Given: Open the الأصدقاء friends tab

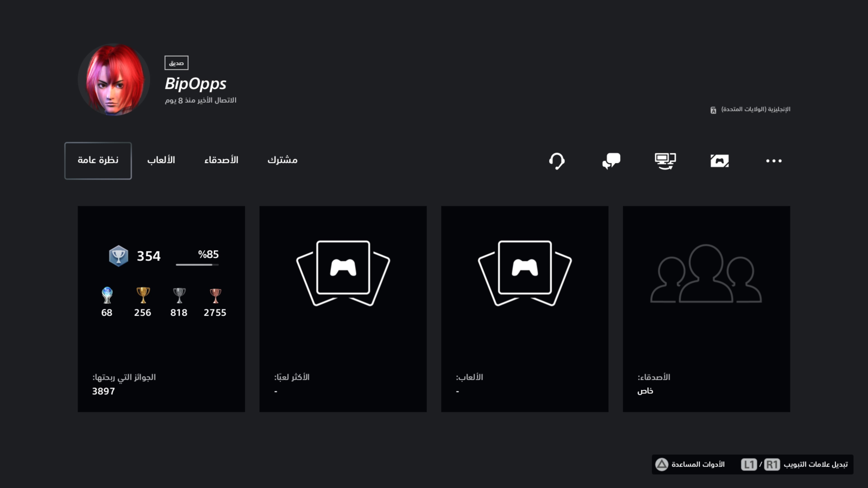Looking at the screenshot, I should 221,160.
